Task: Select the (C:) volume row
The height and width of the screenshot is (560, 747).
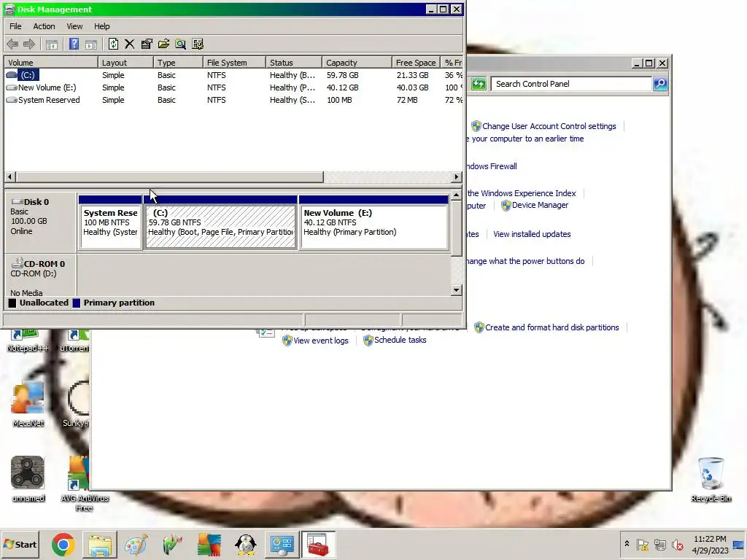Action: (233, 75)
